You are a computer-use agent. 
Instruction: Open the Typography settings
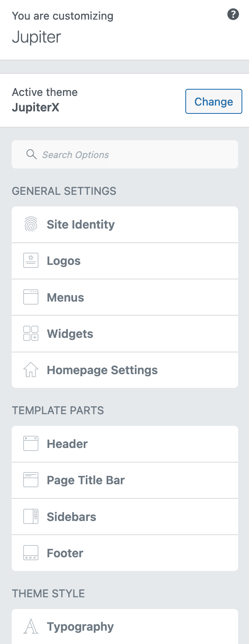click(x=80, y=626)
